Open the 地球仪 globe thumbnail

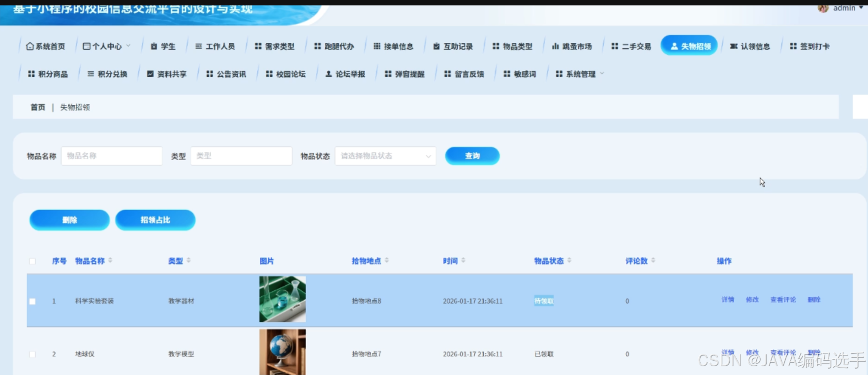(x=282, y=352)
